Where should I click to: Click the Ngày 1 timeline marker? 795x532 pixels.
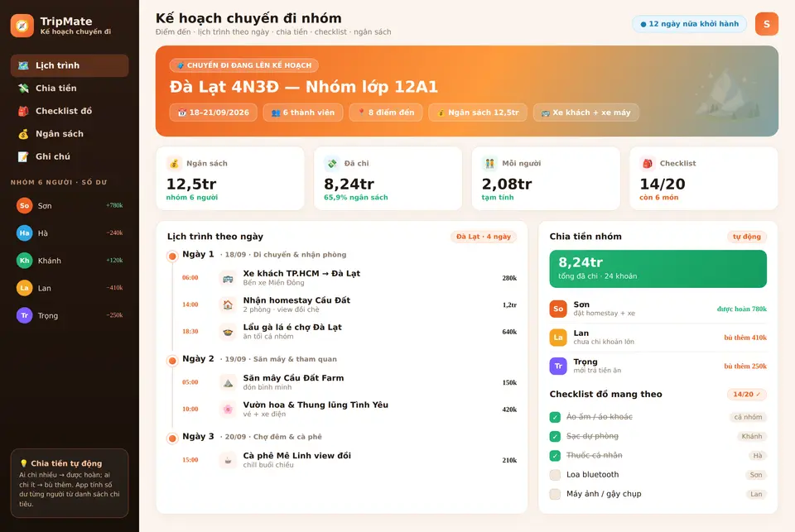pos(172,256)
